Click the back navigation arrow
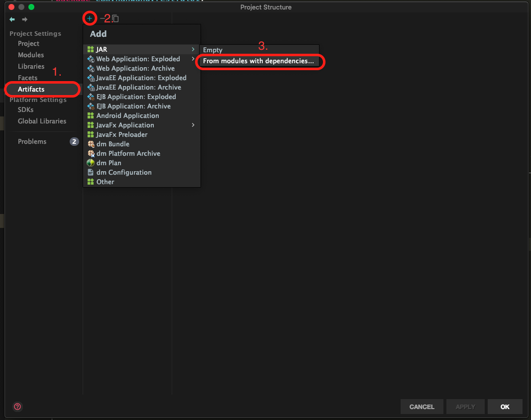The image size is (531, 420). (12, 19)
